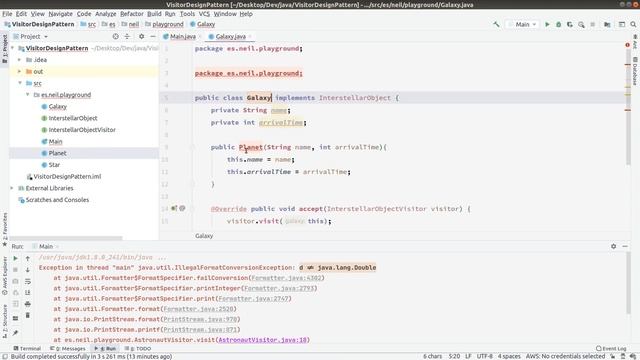This screenshot has height=360, width=640.
Task: Open Project panel settings gear
Action: click(x=141, y=36)
